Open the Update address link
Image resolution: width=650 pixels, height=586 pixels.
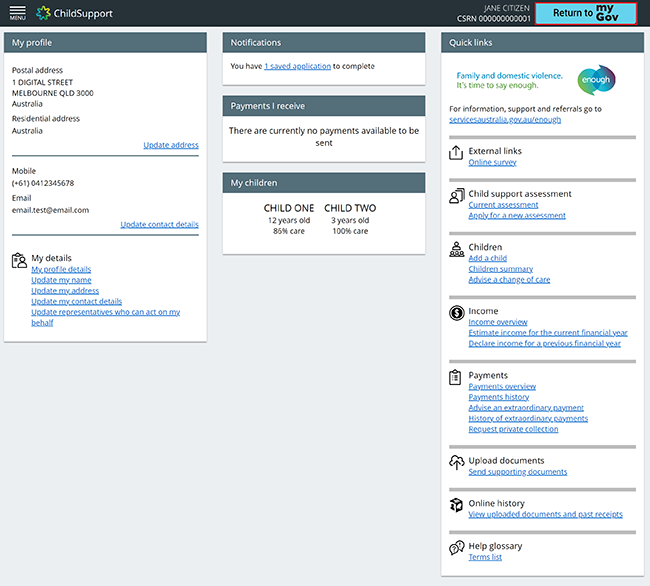tap(171, 145)
